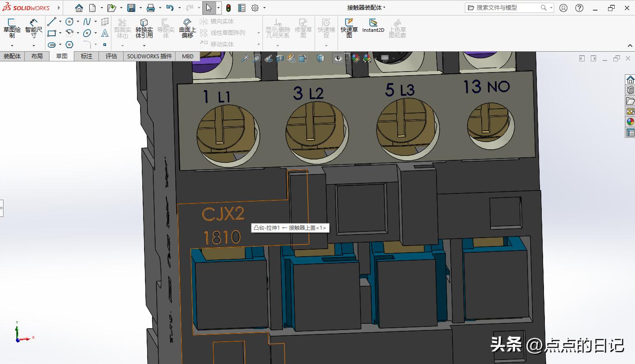Expand the New document dropdown arrow
The height and width of the screenshot is (364, 635).
coord(102,8)
